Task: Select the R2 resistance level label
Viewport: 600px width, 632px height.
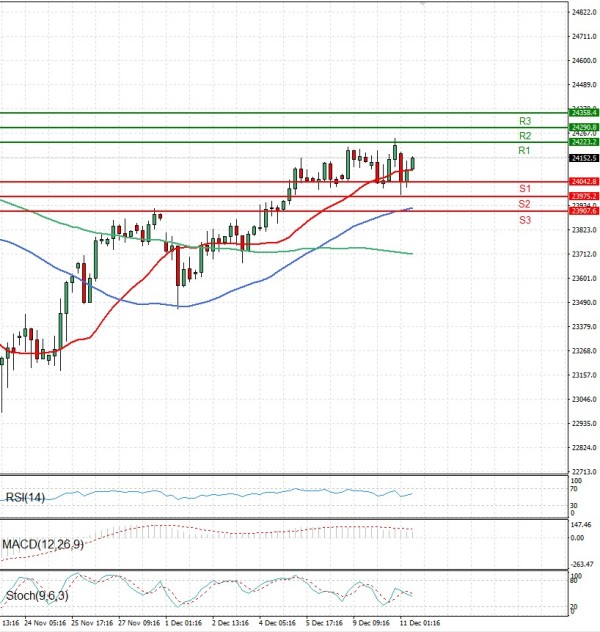Action: [x=524, y=135]
